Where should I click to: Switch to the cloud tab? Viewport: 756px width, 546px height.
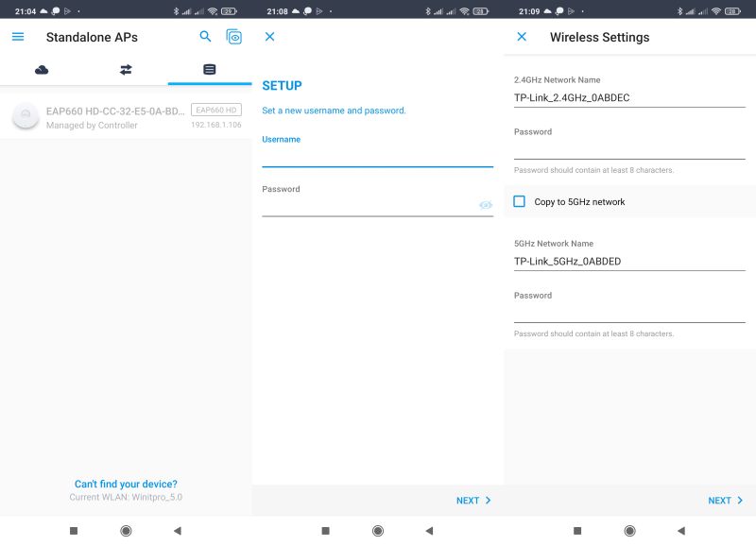(42, 70)
